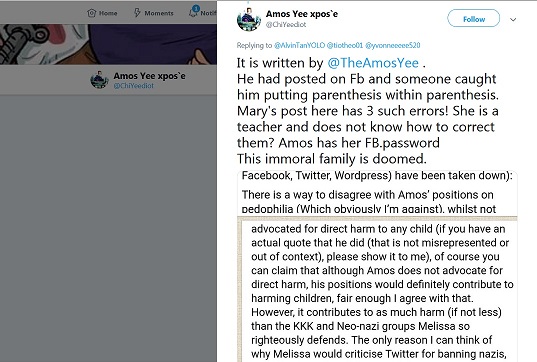
Task: Click profile card name Amos Yee xpos`e
Action: 149,76
